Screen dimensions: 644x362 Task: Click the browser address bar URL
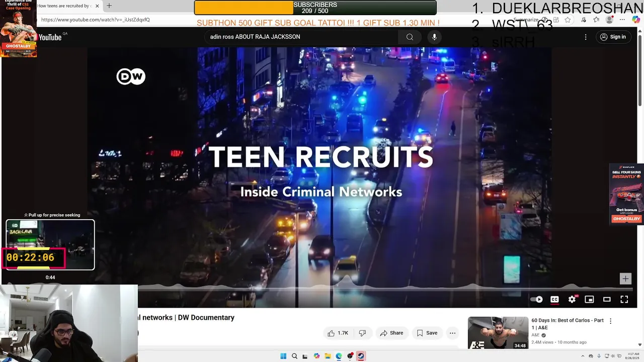click(96, 20)
